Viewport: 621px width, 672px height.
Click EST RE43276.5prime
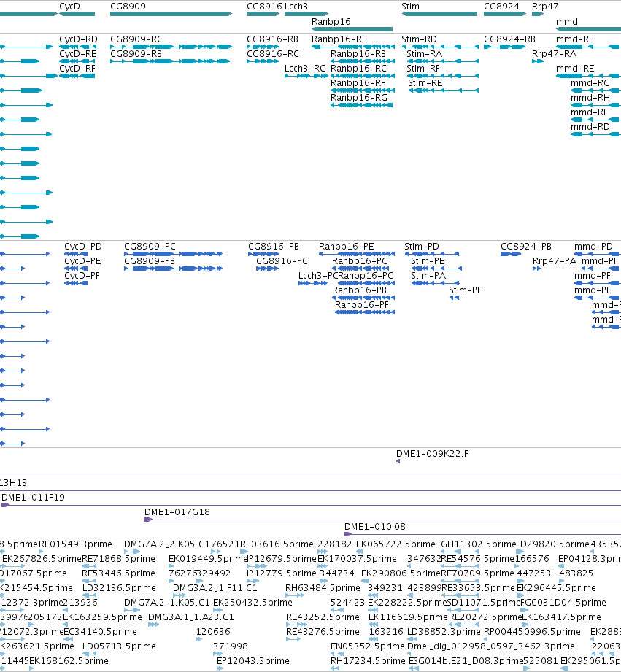pyautogui.click(x=323, y=632)
